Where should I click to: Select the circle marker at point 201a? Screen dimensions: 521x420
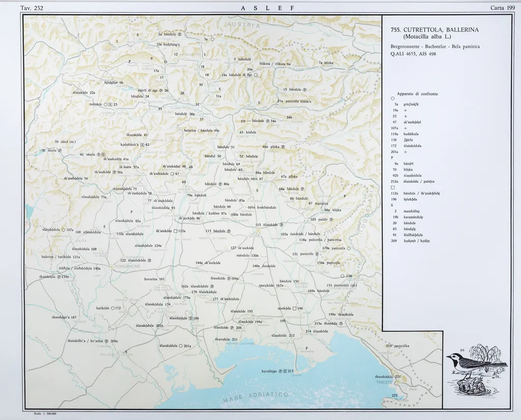pyautogui.click(x=181, y=346)
